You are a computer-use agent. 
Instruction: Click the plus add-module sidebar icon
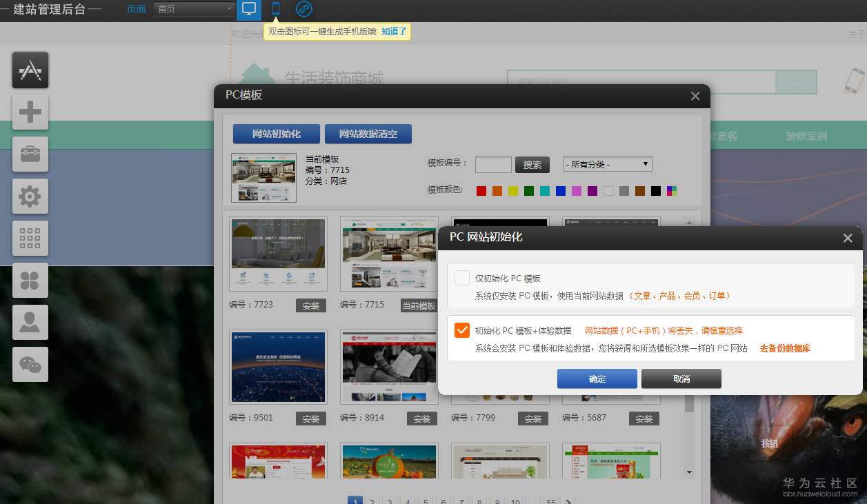point(30,112)
